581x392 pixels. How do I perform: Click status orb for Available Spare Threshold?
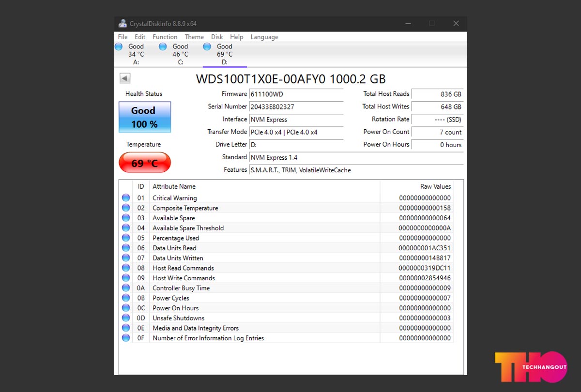[x=126, y=227]
